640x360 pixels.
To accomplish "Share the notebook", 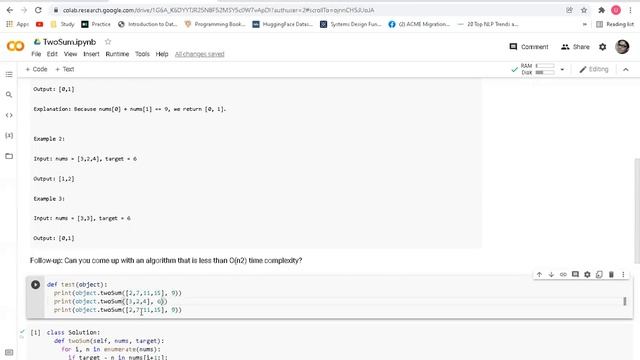I will tap(575, 47).
